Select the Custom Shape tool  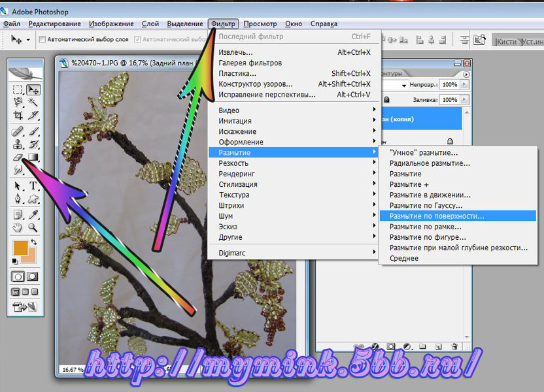33,199
